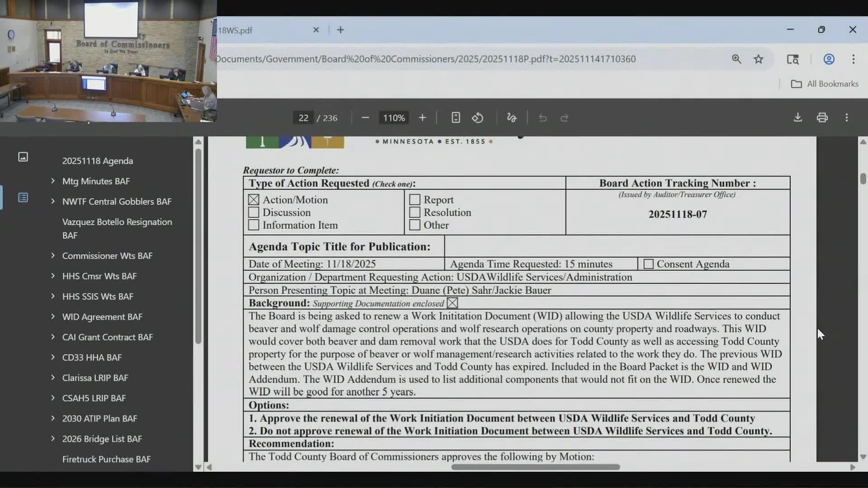Open the All Bookmarks folder
This screenshot has height=488, width=868.
click(825, 84)
